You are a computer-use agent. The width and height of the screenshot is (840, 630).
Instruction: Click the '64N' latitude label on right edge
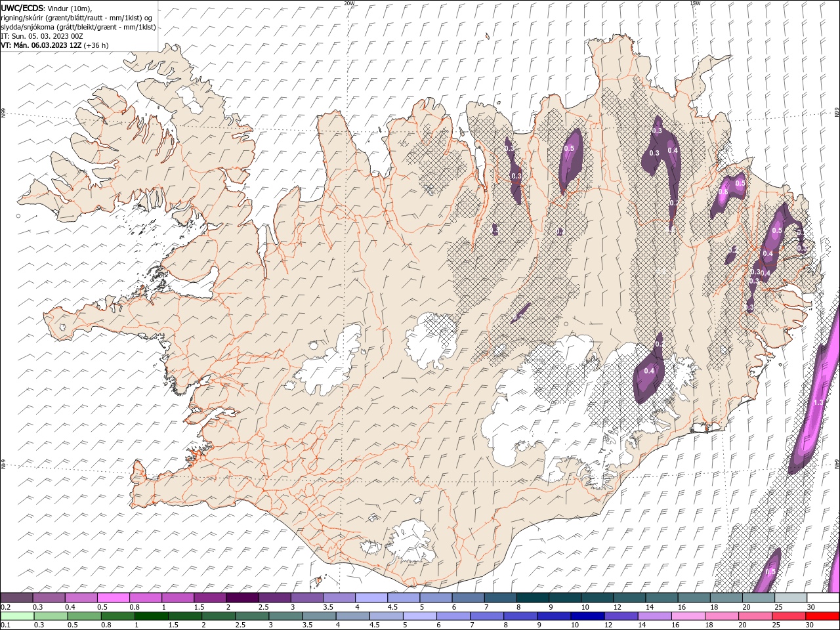[837, 463]
